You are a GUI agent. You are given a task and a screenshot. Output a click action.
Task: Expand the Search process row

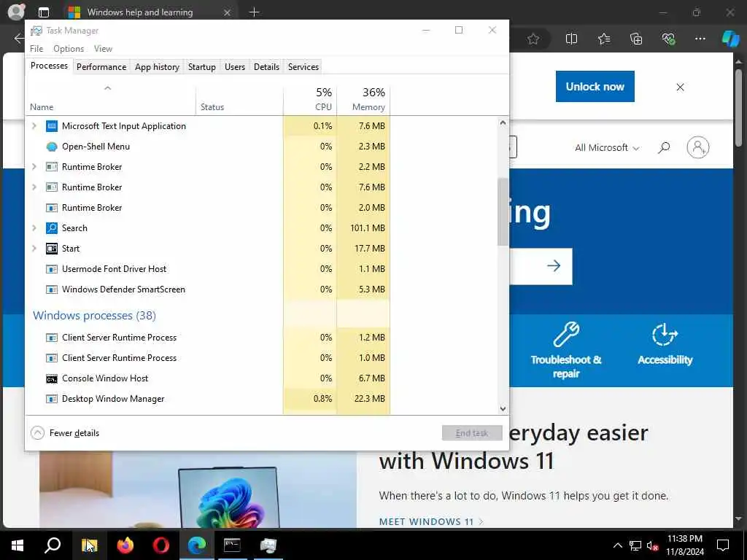34,228
